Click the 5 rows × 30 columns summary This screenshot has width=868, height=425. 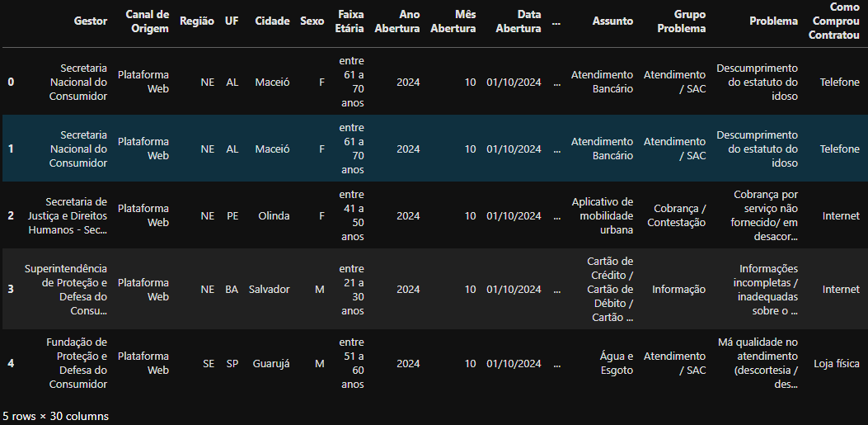(x=55, y=416)
